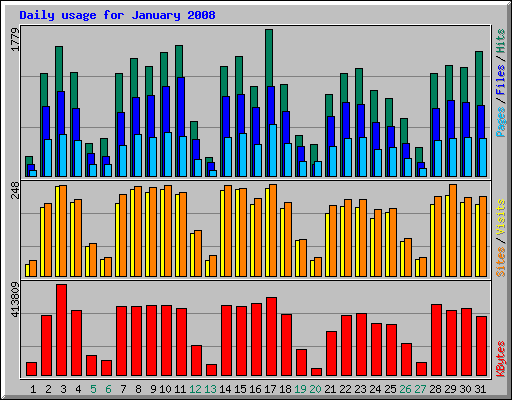Viewport: 512px width, 400px height.
Task: Select day number 14 on the x-axis
Action: [225, 389]
